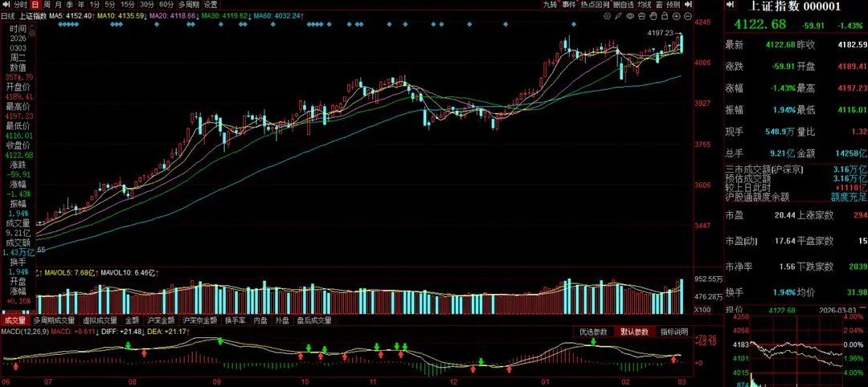Click the 三市成交额(沪深京) row
Screen dimensions: 868x387
(x=796, y=169)
